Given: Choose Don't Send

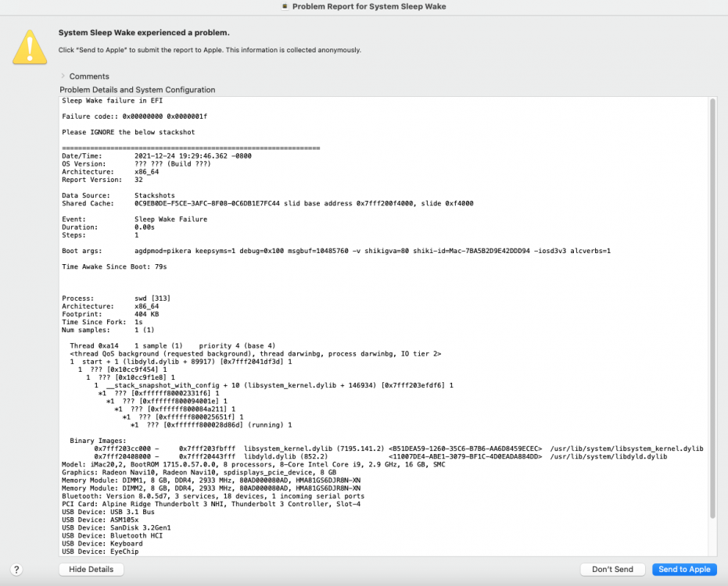Looking at the screenshot, I should [x=612, y=570].
